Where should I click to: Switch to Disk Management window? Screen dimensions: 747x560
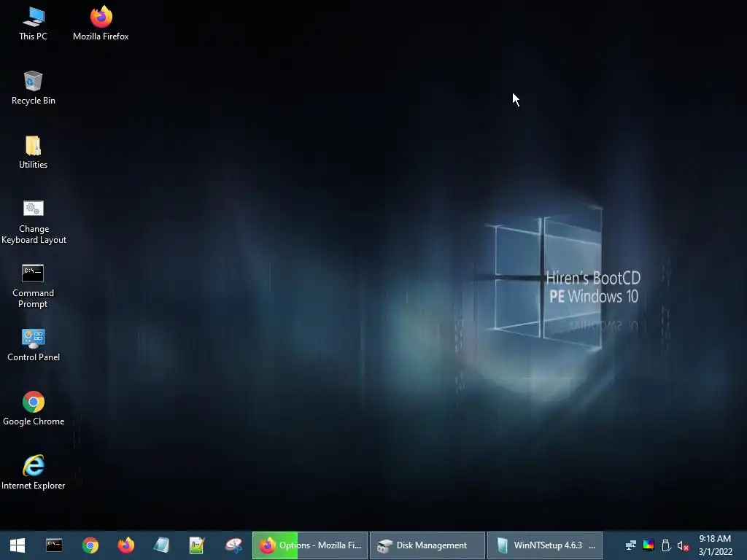(427, 545)
